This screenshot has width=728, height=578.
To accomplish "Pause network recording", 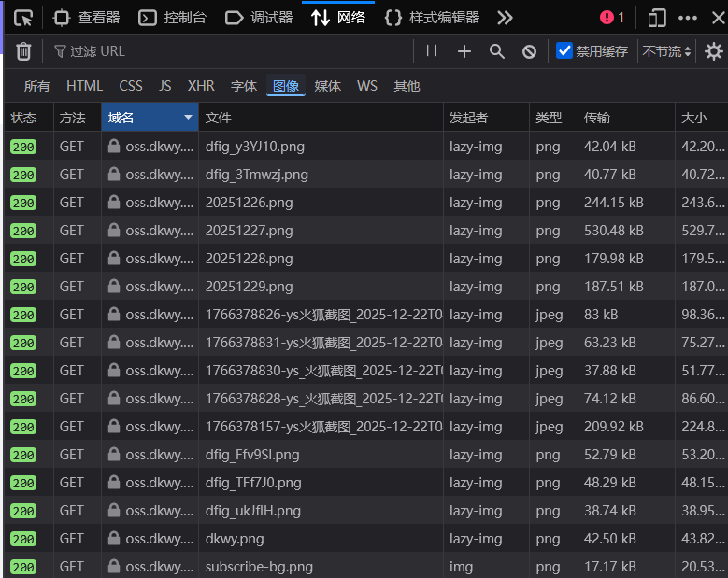I will (x=432, y=51).
